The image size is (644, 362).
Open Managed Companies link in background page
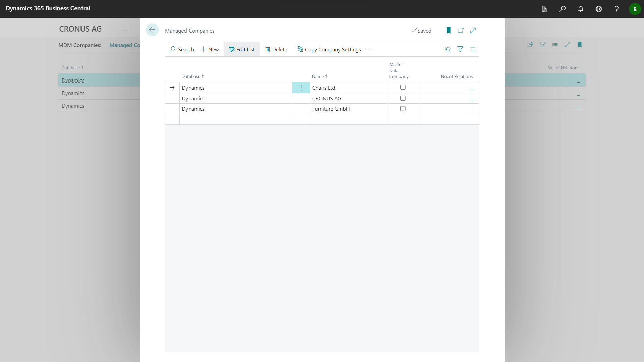(124, 45)
